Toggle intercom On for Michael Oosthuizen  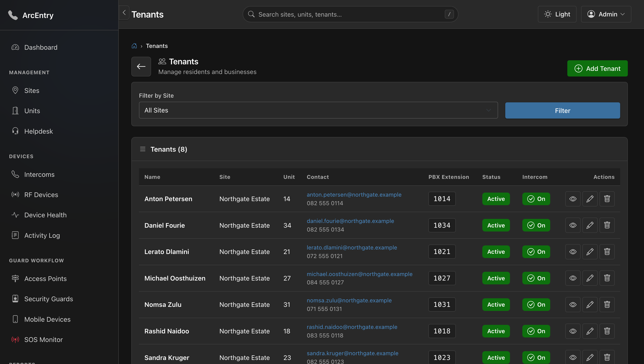(x=536, y=278)
